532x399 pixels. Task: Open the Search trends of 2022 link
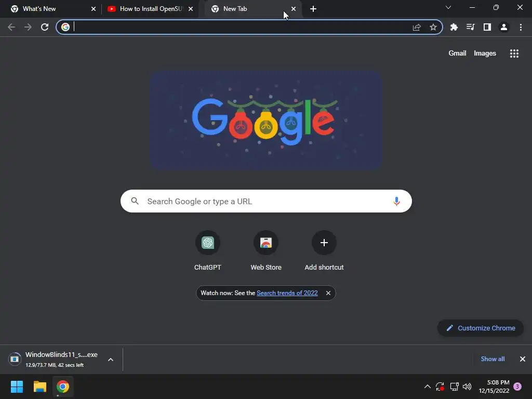(x=287, y=293)
